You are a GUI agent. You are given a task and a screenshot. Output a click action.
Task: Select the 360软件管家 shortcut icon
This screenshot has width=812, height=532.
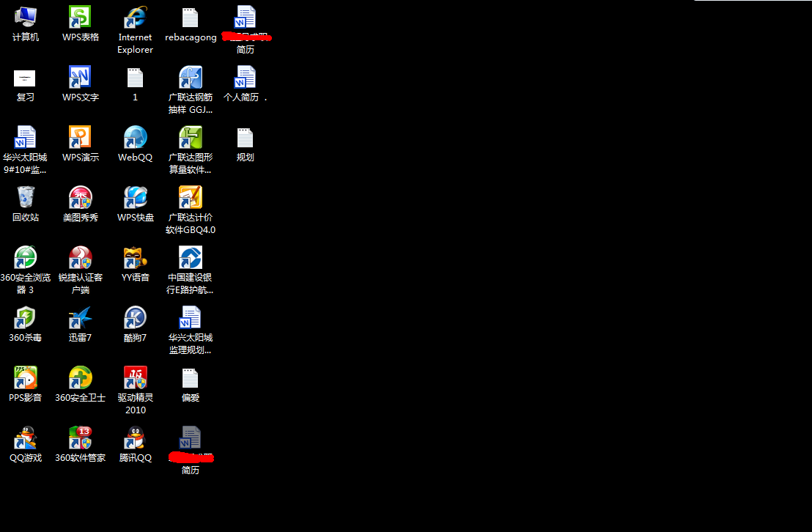click(81, 437)
